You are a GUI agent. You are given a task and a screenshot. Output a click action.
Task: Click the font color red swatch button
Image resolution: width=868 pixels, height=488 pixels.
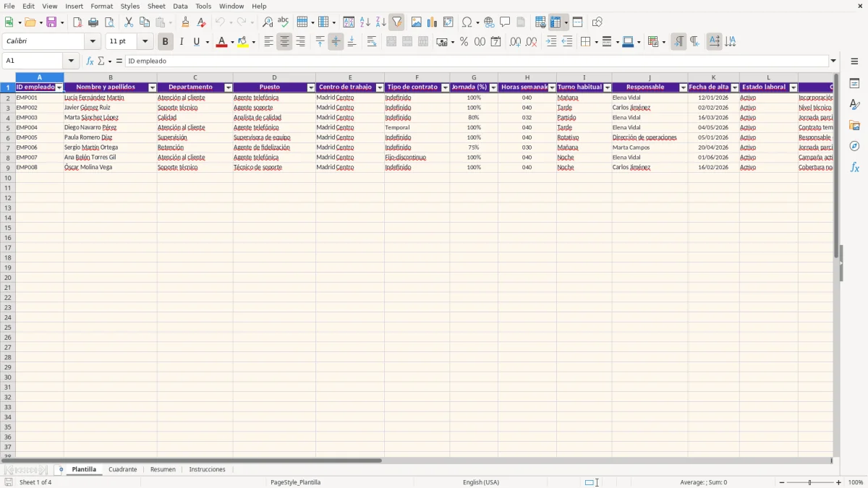[x=221, y=42]
